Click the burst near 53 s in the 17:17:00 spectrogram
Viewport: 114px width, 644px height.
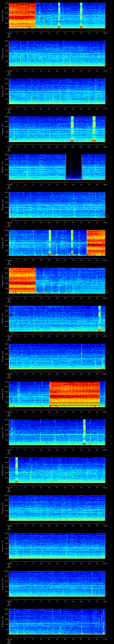[x=94, y=129]
